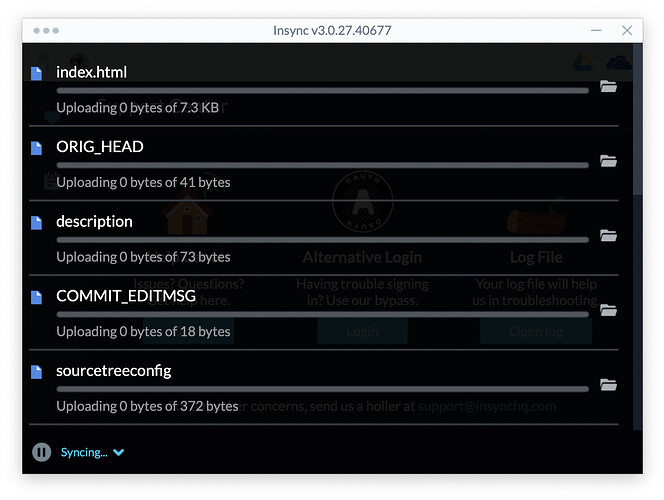
Task: Open containing folder for index.html
Action: [608, 86]
